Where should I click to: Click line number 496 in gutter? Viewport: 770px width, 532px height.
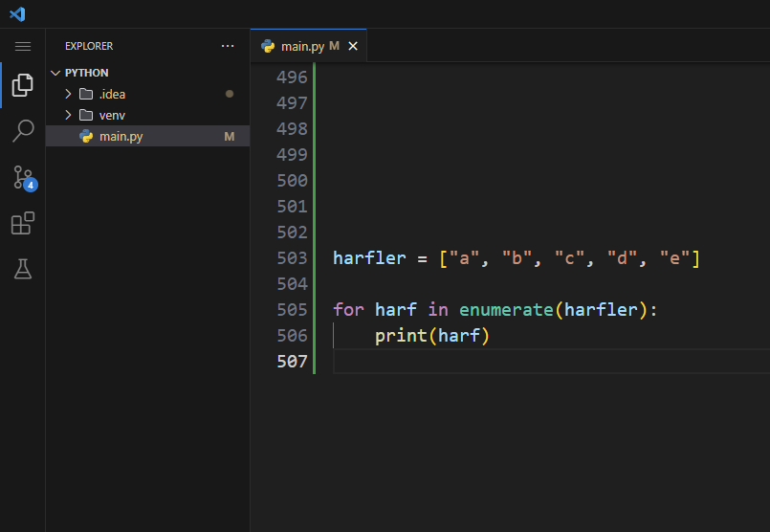click(x=292, y=78)
